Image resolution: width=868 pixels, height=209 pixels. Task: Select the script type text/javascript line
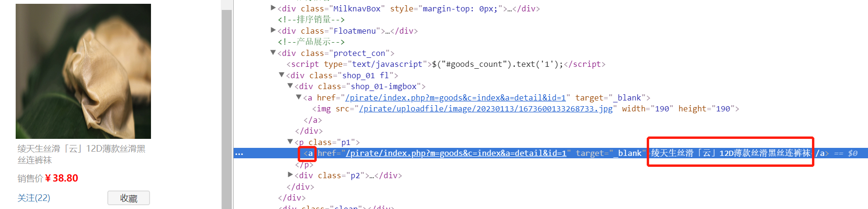pyautogui.click(x=446, y=64)
